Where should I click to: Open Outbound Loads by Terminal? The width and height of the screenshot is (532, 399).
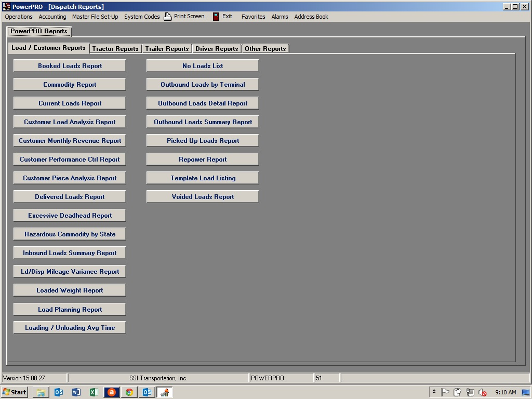click(x=203, y=85)
